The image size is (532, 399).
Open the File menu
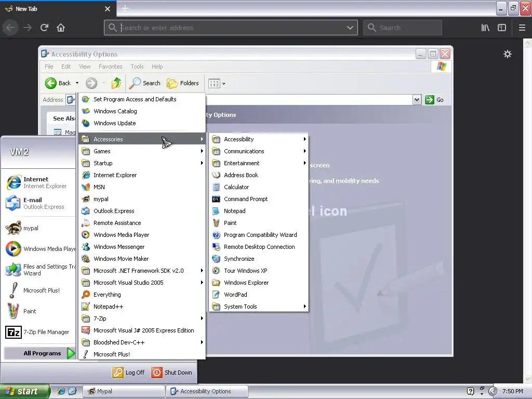coord(49,66)
